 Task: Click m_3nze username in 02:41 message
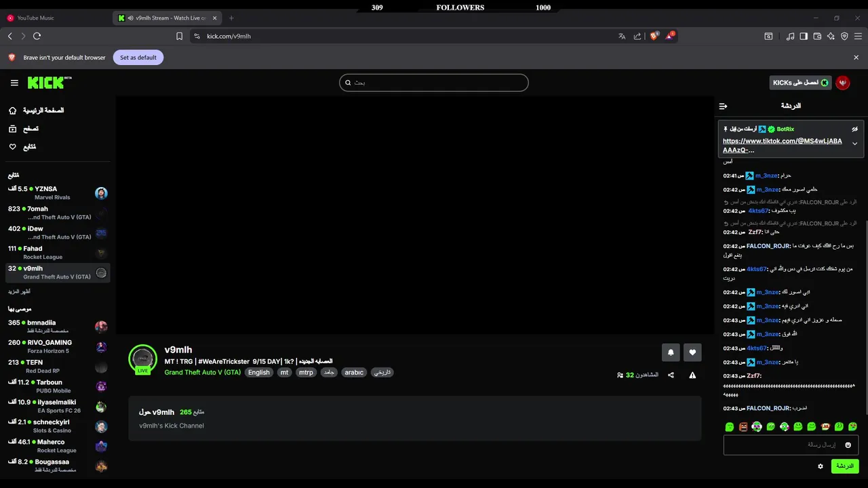(766, 176)
